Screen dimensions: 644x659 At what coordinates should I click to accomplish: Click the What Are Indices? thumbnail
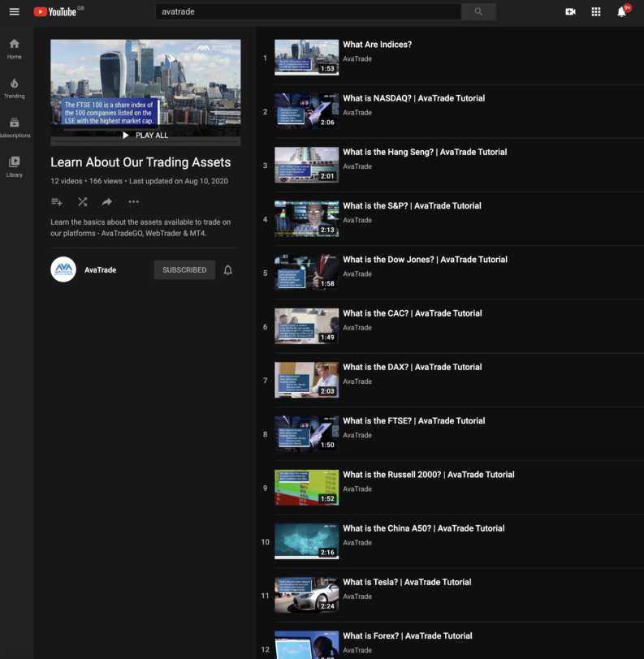306,58
